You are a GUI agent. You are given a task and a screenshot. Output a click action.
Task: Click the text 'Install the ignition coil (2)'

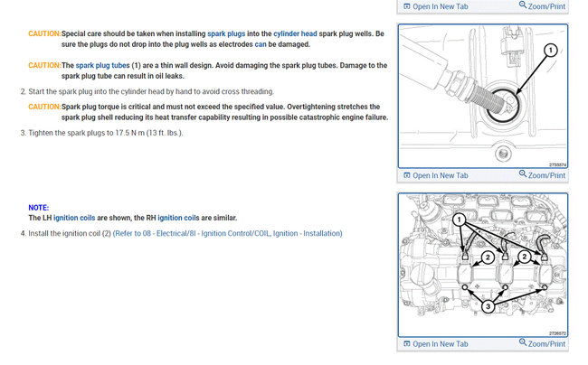(70, 234)
